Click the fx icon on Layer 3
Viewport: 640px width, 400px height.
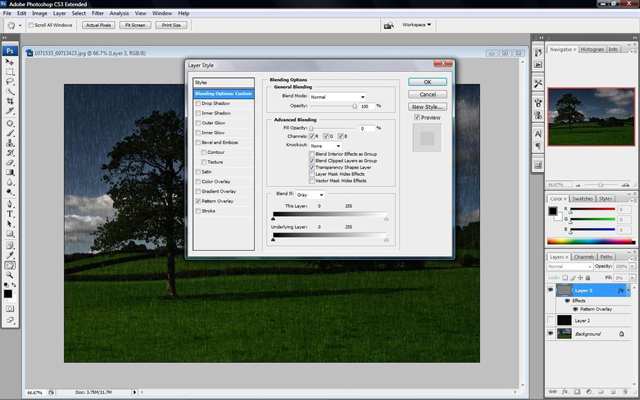(x=620, y=289)
